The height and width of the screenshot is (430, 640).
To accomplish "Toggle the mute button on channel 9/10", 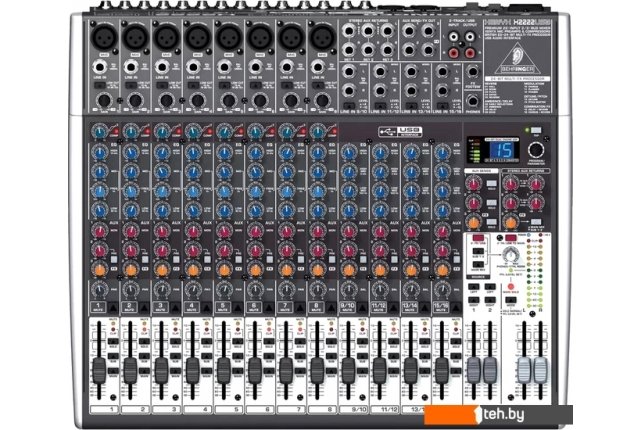I will point(348,305).
